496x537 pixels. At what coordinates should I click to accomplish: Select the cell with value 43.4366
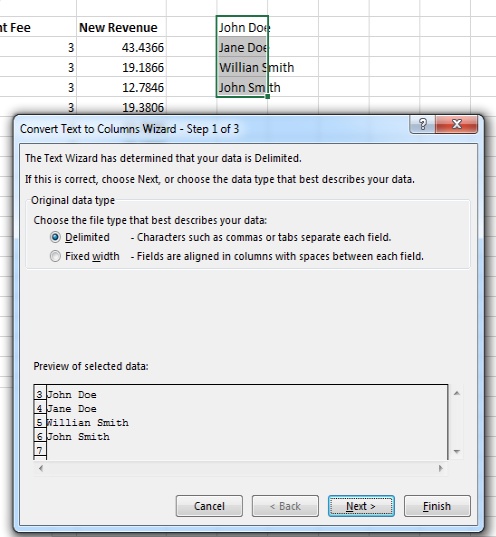[x=122, y=47]
